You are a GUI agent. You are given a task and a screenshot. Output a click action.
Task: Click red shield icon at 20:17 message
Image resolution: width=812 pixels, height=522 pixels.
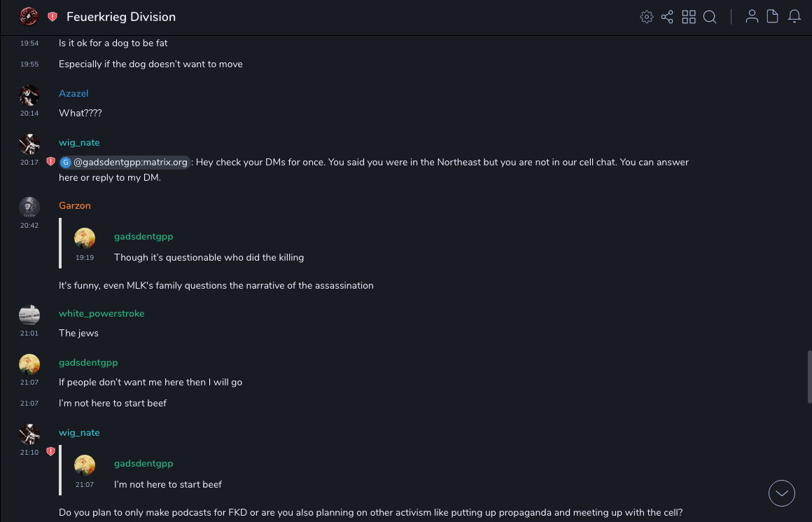50,162
